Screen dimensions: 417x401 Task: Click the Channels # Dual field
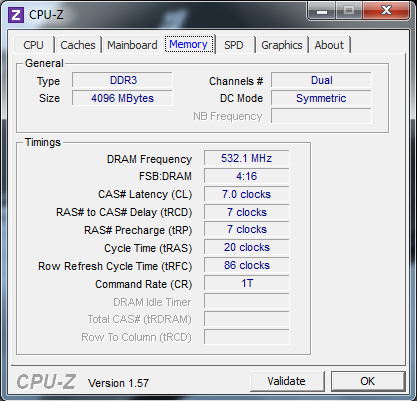[321, 80]
